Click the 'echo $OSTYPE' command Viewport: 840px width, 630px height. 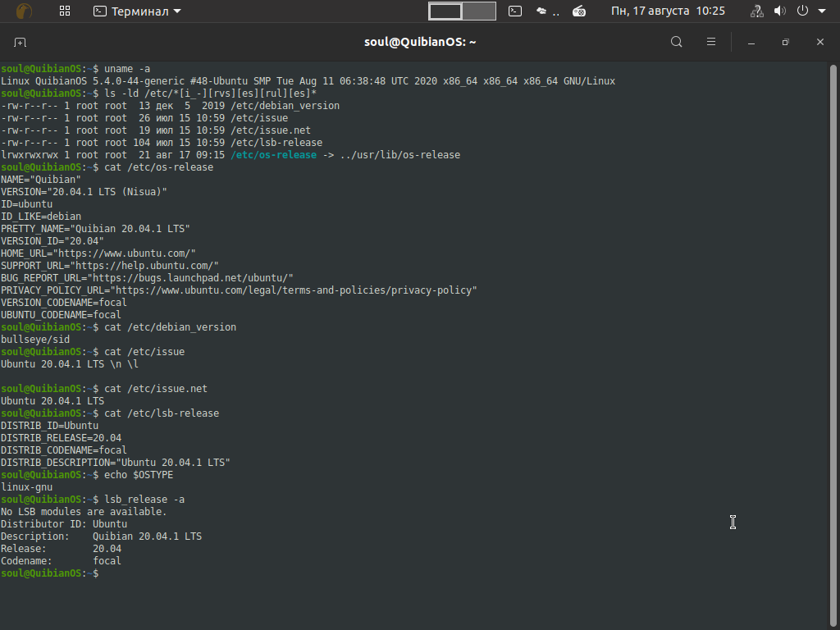click(139, 475)
